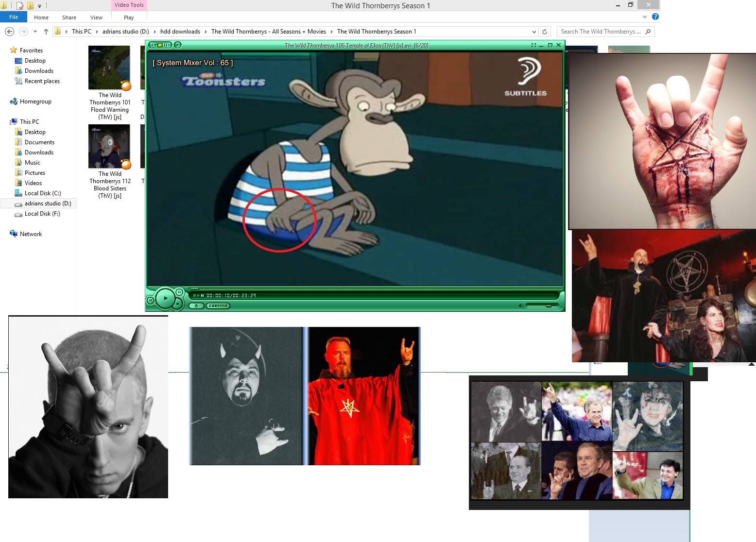
Task: Open Videos folder under This PC
Action: pyautogui.click(x=33, y=183)
